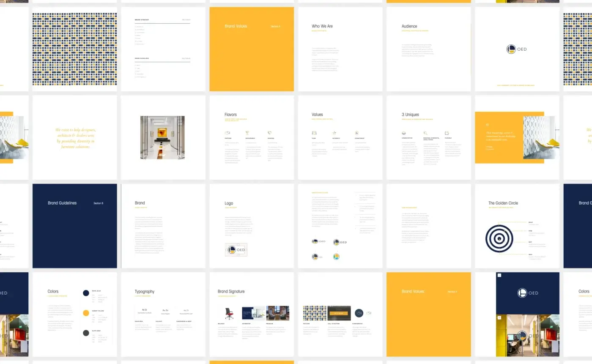The width and height of the screenshot is (592, 364).
Task: Click the Typography page heading
Action: point(145,292)
